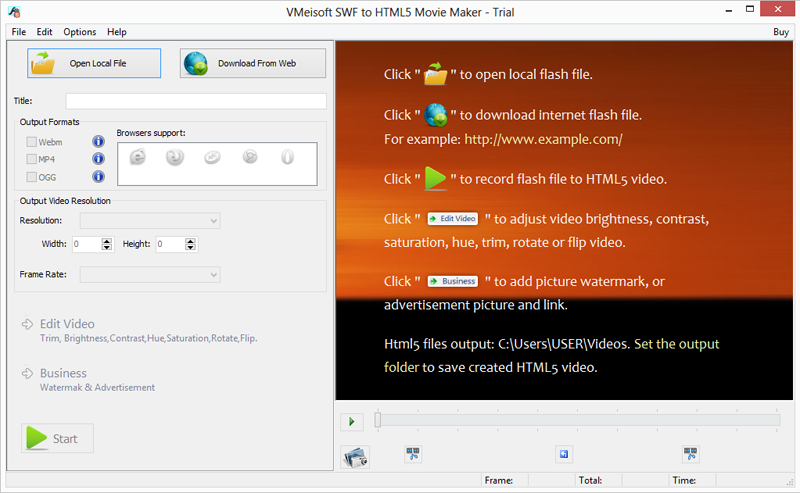Click globe icon in the instructions panel
Image resolution: width=800 pixels, height=493 pixels.
click(436, 114)
